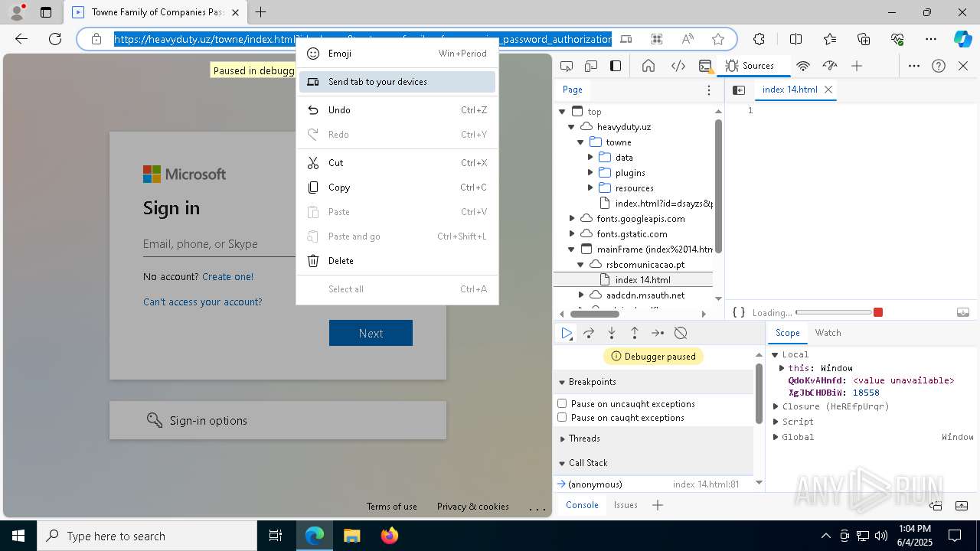Viewport: 980px width, 551px height.
Task: Select index 14.html in file tree
Action: click(x=642, y=279)
